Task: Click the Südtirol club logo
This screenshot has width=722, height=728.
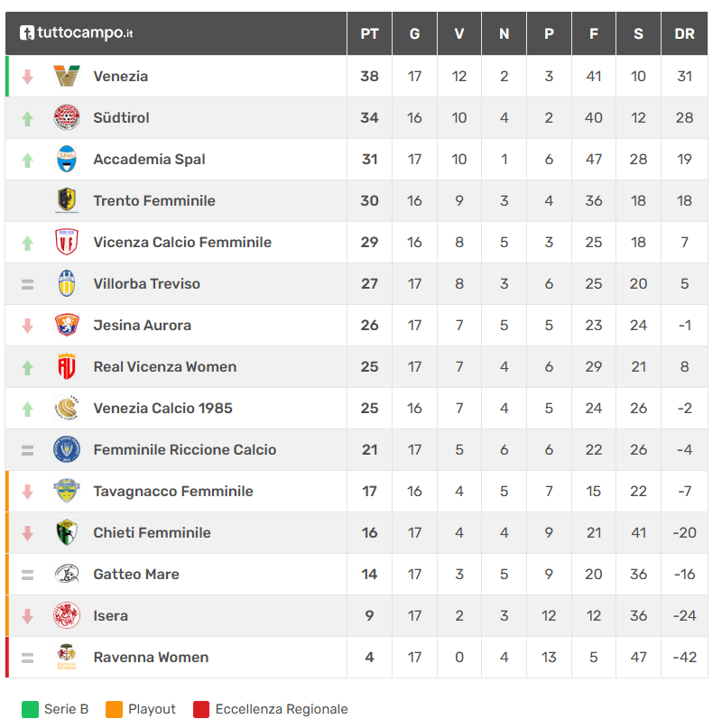Action: click(x=67, y=118)
